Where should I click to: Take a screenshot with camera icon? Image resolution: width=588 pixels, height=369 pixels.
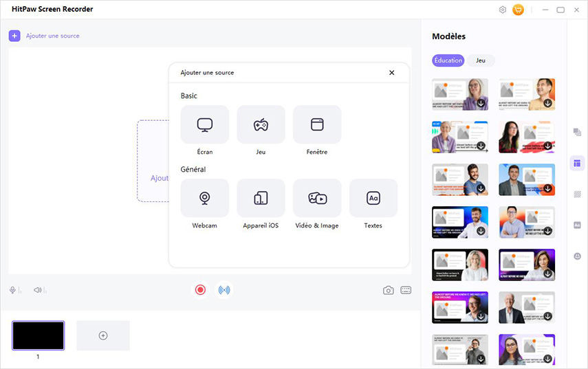[x=389, y=290]
